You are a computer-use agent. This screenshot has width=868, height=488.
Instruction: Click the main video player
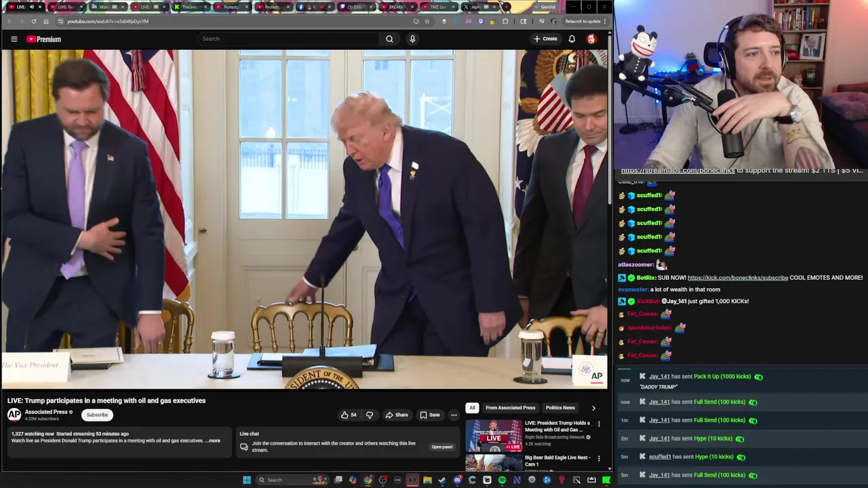pyautogui.click(x=304, y=220)
